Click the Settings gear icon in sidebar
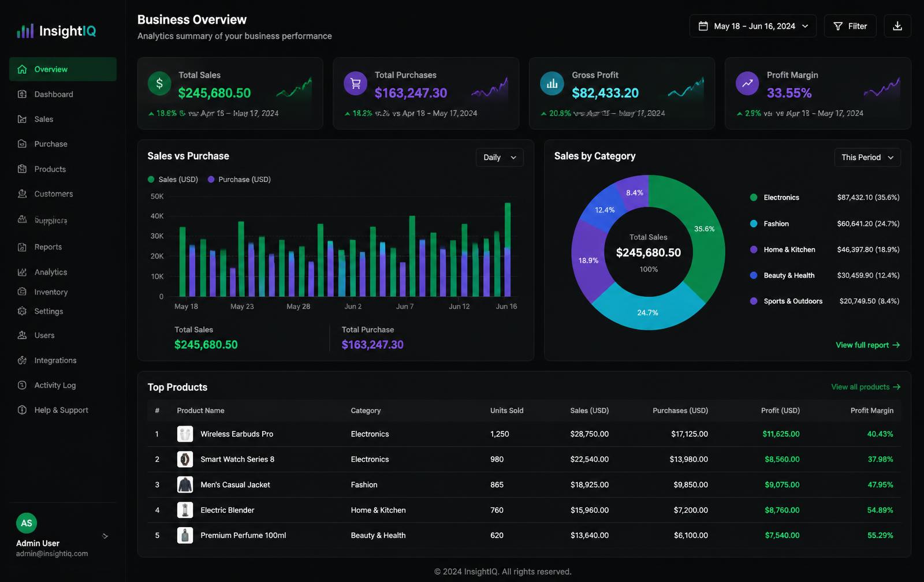 pos(22,311)
